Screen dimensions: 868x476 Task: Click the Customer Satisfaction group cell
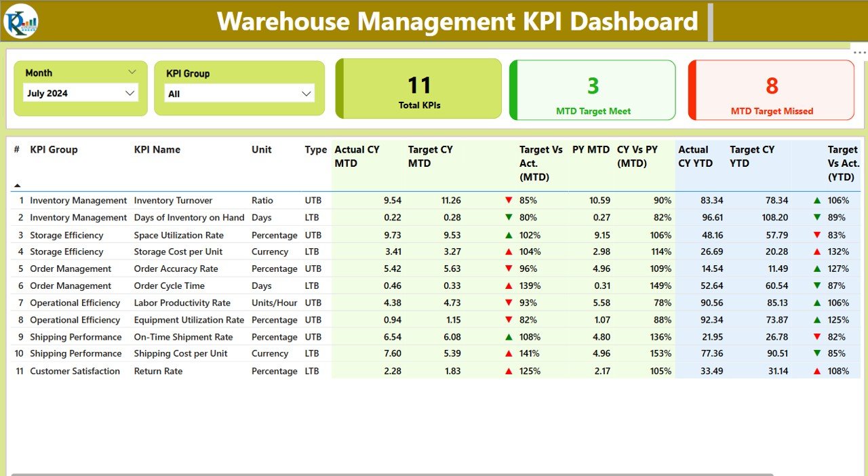[75, 371]
